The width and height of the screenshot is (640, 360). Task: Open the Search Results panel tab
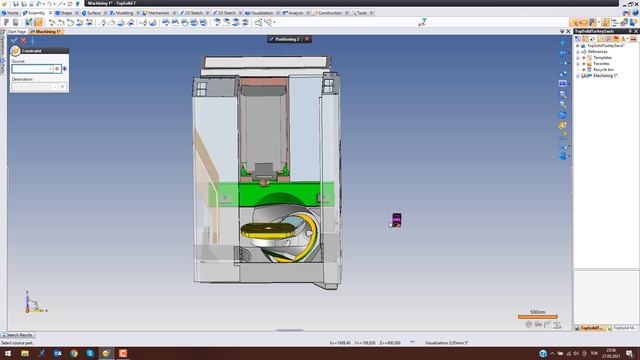coord(19,335)
